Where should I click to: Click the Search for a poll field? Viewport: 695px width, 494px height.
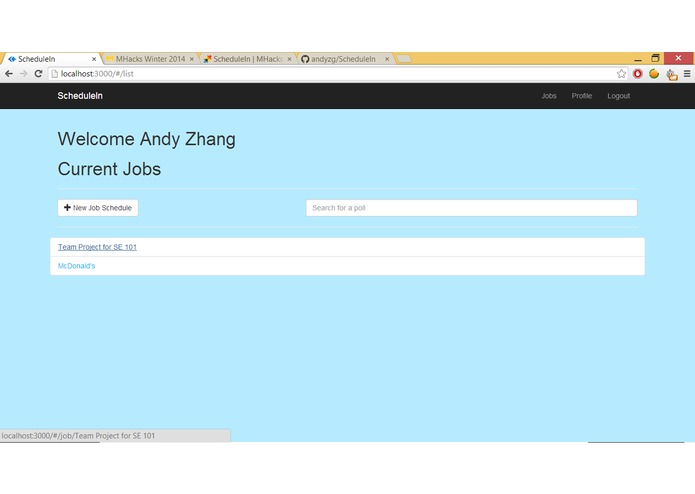[x=472, y=208]
